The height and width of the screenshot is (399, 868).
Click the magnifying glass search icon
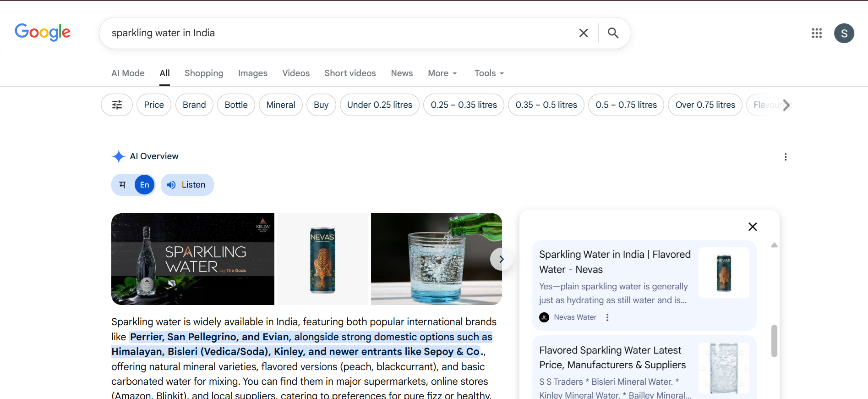[613, 33]
